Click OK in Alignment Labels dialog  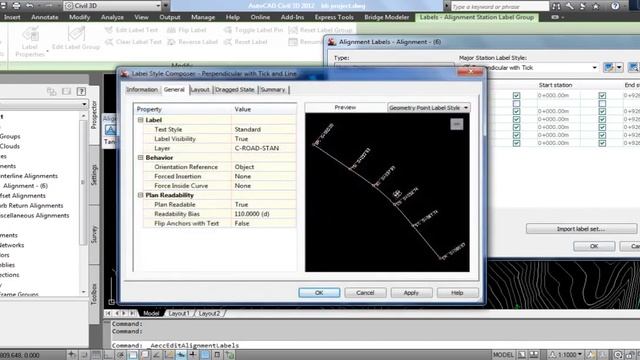coord(594,246)
